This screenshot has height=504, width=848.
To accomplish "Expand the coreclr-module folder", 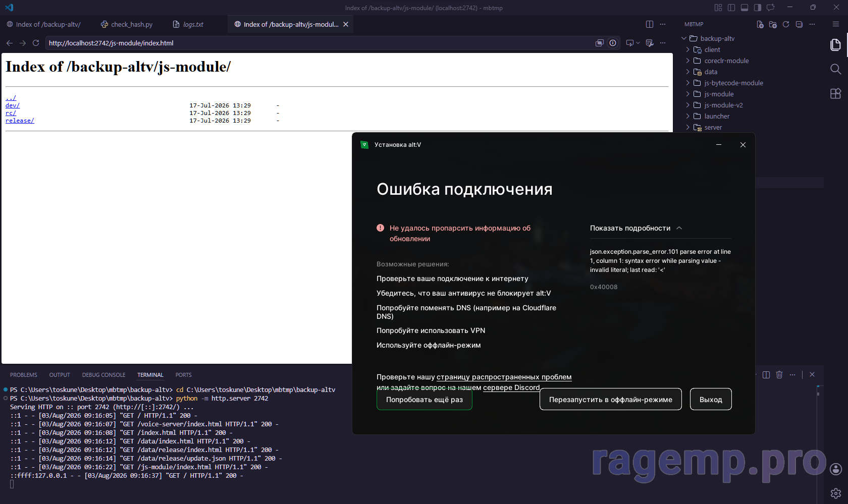I will tap(688, 61).
